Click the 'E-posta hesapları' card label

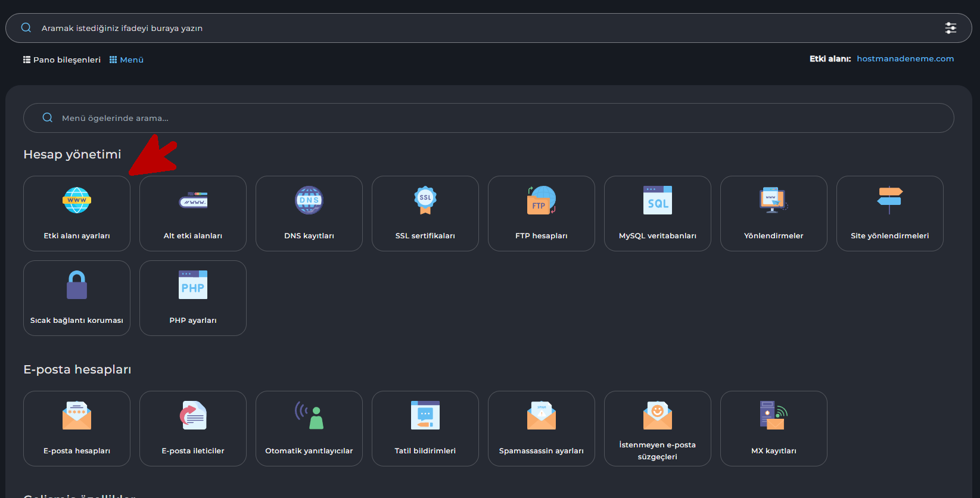[77, 451]
